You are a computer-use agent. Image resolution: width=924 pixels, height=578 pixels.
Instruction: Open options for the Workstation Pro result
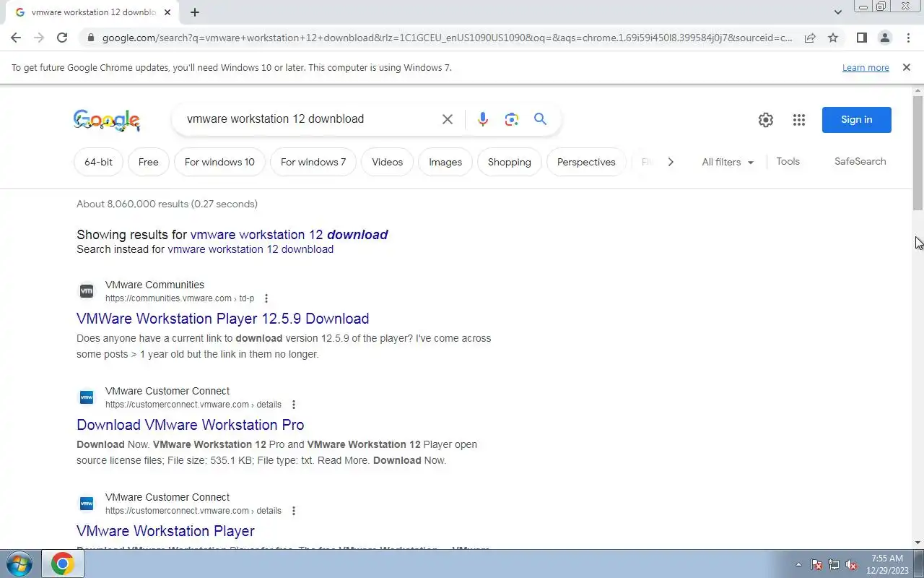coord(293,405)
